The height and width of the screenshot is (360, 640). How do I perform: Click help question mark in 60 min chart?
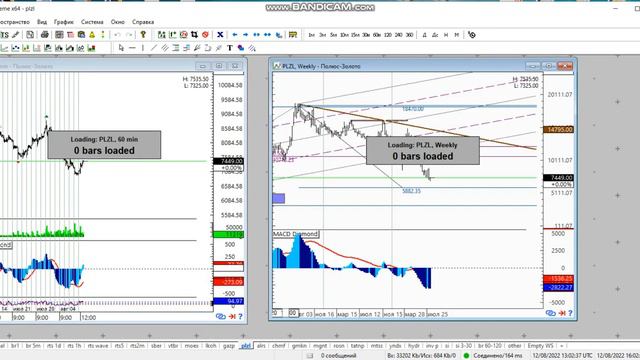click(x=240, y=316)
